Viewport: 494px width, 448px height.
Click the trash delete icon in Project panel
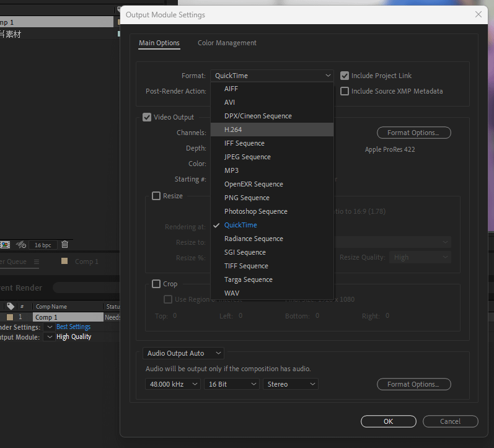click(x=64, y=245)
